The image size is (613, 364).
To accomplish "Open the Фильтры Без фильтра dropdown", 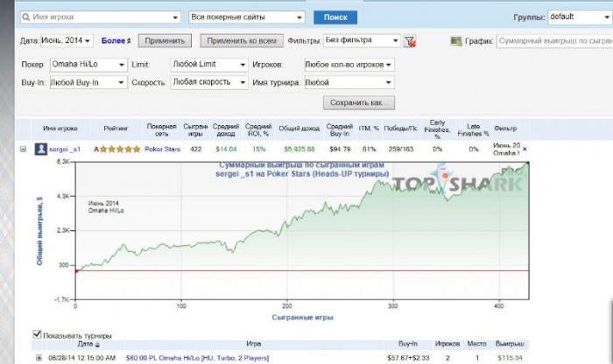I will point(362,40).
